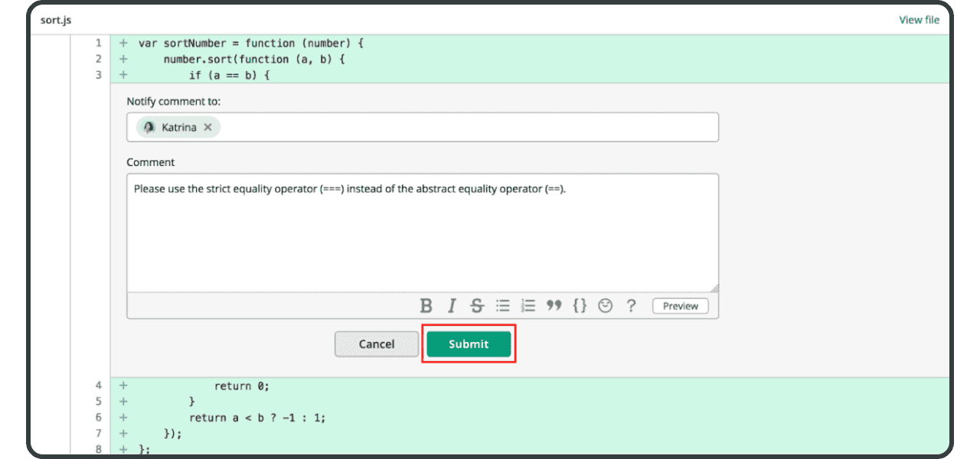Screen dimensions: 980x459
Task: Cancel the comment
Action: [x=376, y=344]
